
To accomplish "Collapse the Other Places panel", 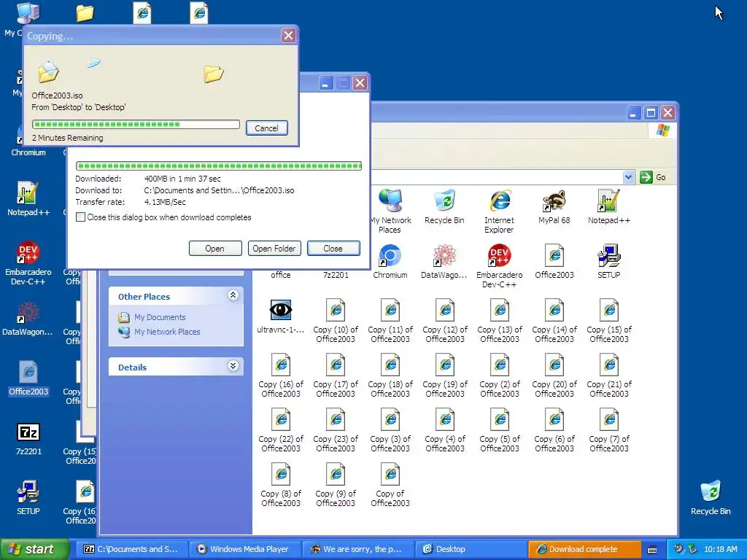I will tap(233, 295).
